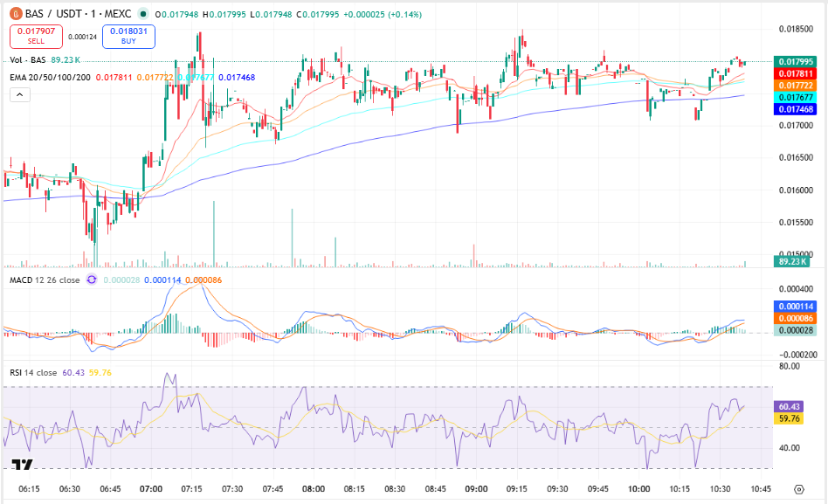The height and width of the screenshot is (504, 828).
Task: Click the RSI average 59.76 axis label
Action: click(789, 419)
